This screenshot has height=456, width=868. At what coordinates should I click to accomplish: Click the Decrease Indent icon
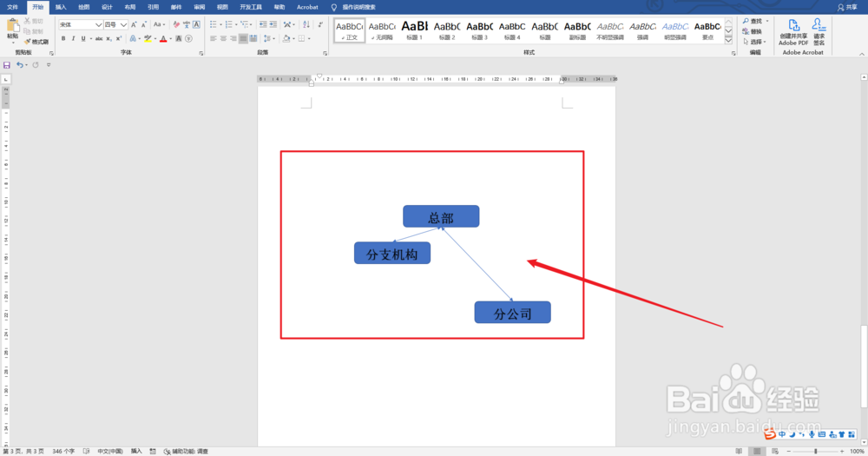coord(263,25)
